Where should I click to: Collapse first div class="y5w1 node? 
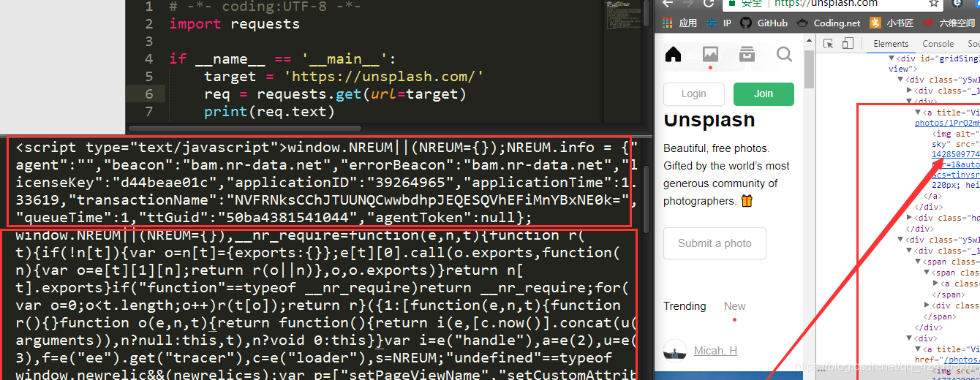(x=901, y=80)
